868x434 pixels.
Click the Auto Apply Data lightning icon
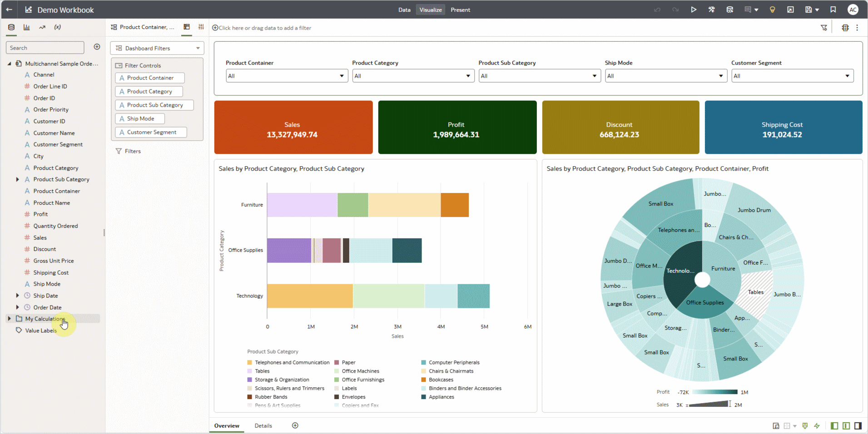817,426
